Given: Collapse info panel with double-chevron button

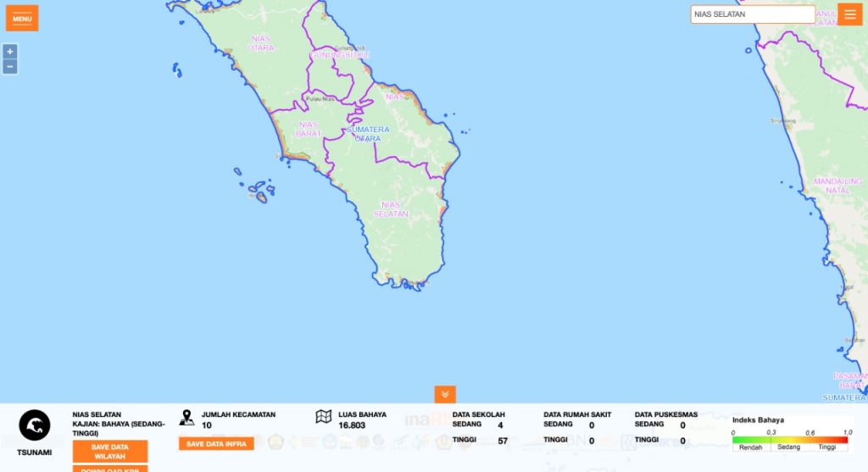Looking at the screenshot, I should [x=445, y=394].
